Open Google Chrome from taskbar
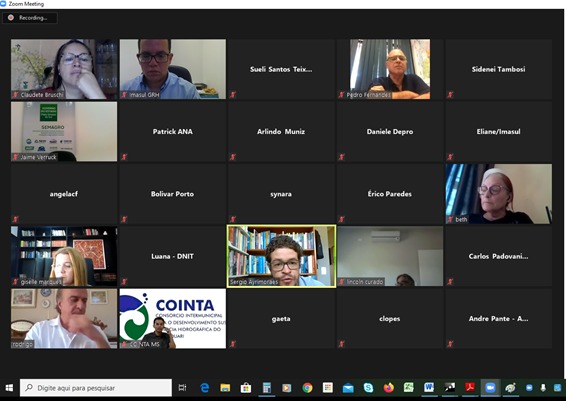Image resolution: width=566 pixels, height=401 pixels. pos(307,388)
